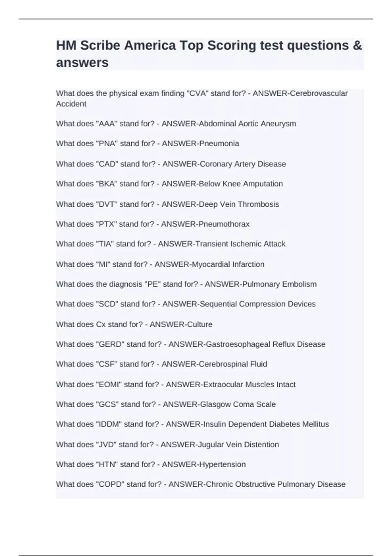Select the Insulin Dependent Diabetes Mellitus line
This screenshot has height=556, width=392.
(x=192, y=424)
